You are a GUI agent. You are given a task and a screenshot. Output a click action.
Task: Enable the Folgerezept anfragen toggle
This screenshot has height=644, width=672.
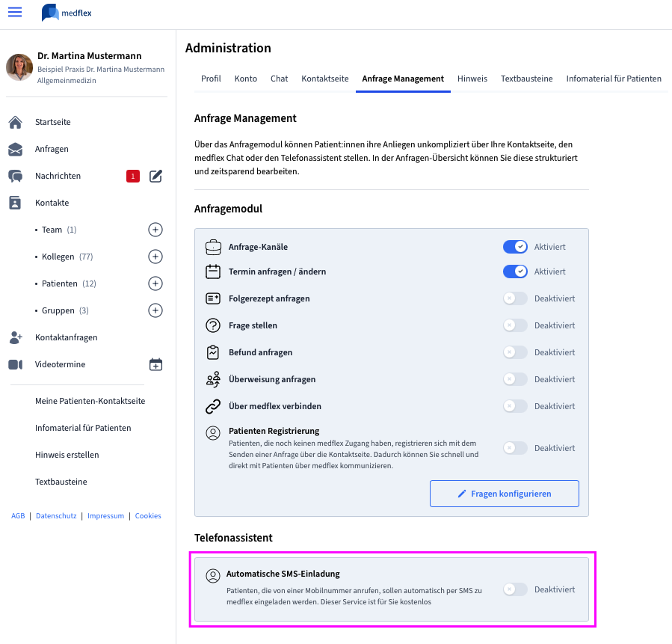point(515,298)
